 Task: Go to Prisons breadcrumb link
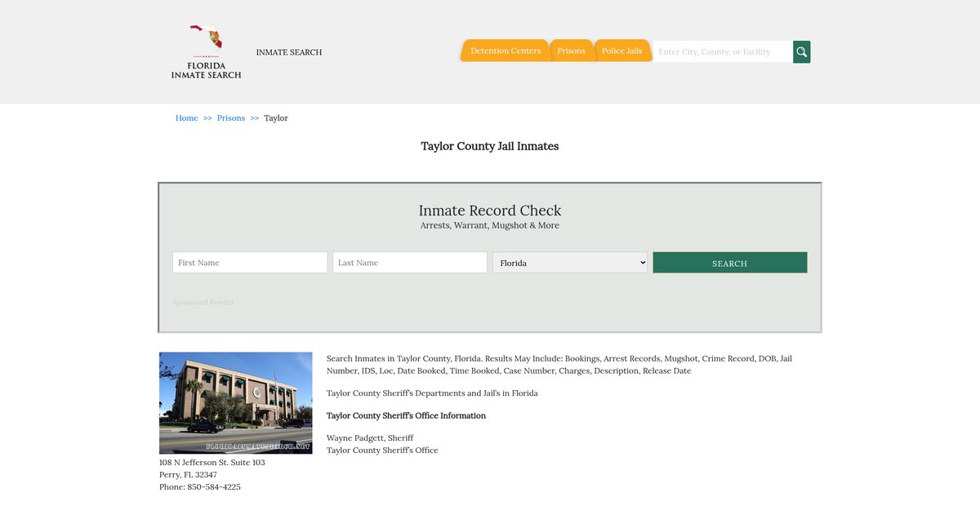click(x=231, y=118)
